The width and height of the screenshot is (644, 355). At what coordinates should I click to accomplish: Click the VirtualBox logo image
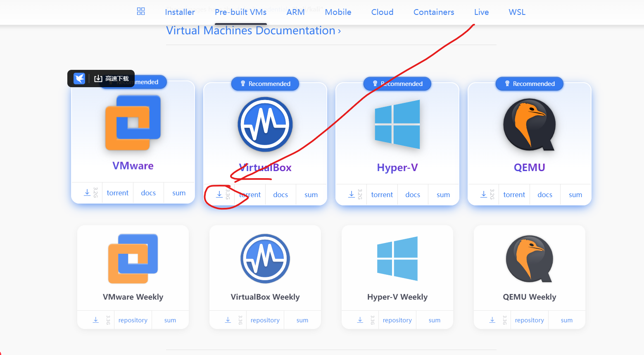[x=265, y=124]
